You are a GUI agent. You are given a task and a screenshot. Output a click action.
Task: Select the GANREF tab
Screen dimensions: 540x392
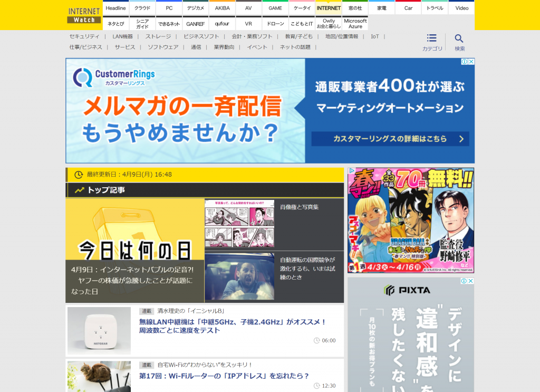(x=196, y=23)
